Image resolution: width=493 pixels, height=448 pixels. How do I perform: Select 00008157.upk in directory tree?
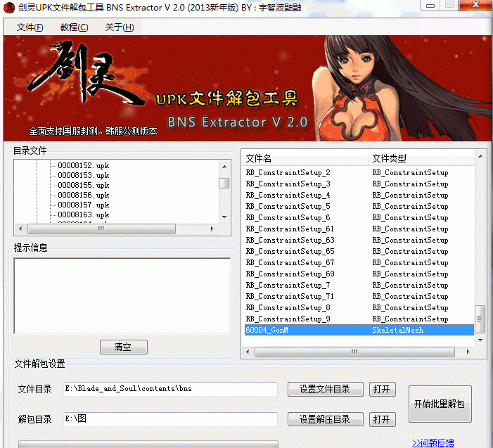click(83, 205)
